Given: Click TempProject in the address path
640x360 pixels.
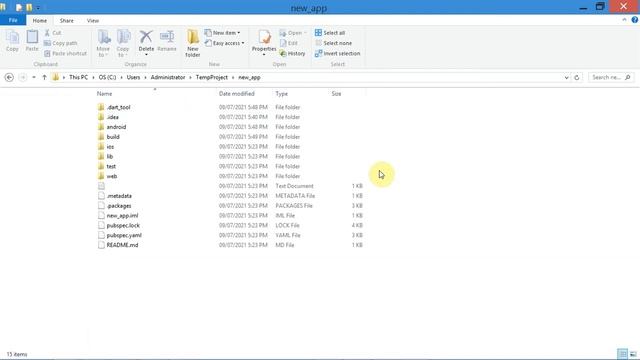Looking at the screenshot, I should [x=211, y=77].
